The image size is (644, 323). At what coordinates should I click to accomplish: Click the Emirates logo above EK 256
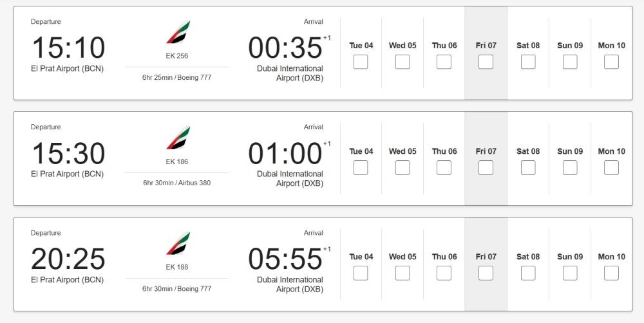[x=178, y=32]
